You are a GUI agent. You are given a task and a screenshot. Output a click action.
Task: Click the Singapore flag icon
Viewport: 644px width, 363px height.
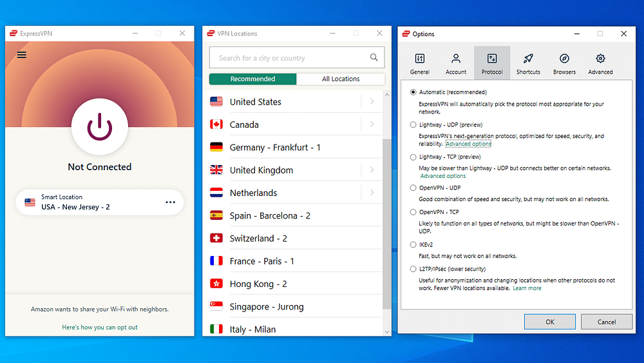tap(216, 306)
